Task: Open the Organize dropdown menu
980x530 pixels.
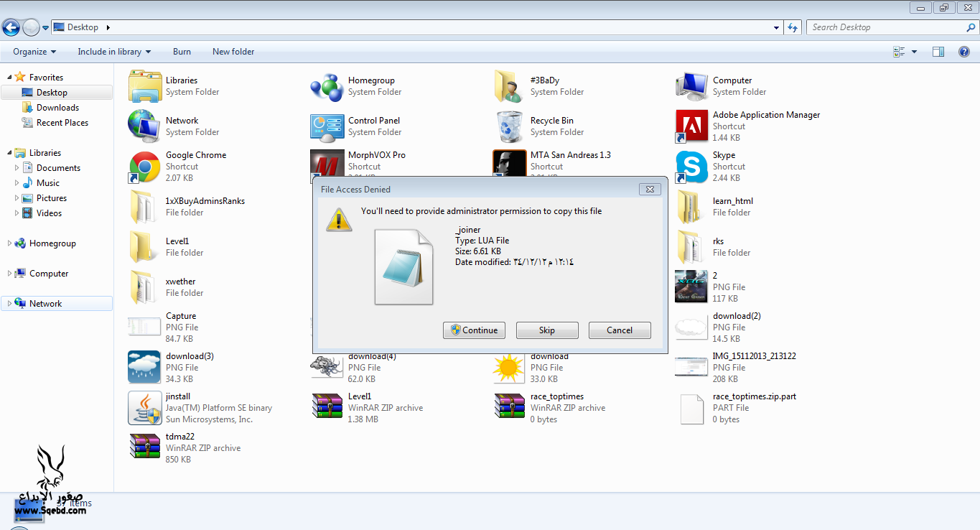Action: [x=33, y=52]
